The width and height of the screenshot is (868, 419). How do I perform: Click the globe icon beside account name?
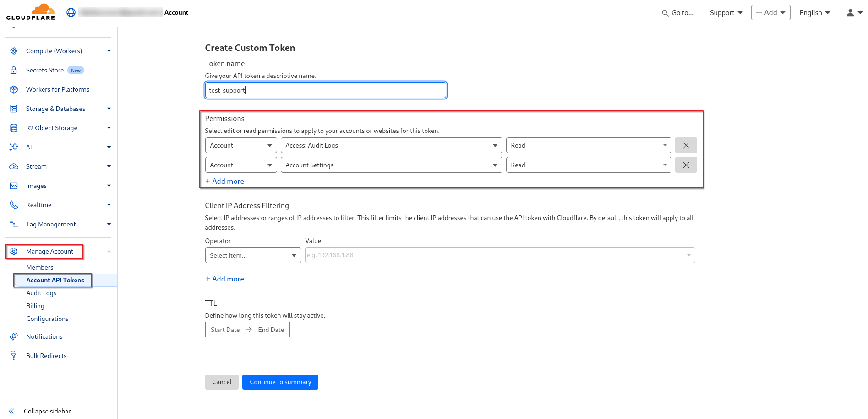tap(71, 12)
